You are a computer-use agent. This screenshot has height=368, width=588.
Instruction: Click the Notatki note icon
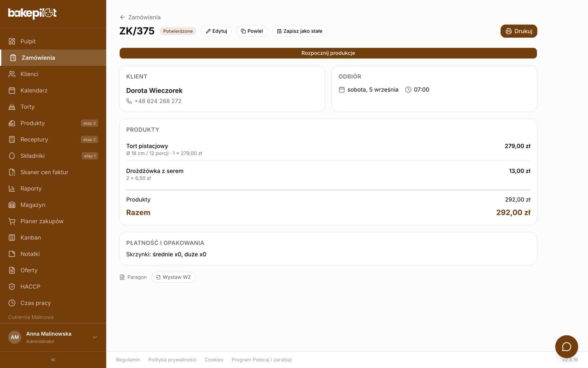12,254
